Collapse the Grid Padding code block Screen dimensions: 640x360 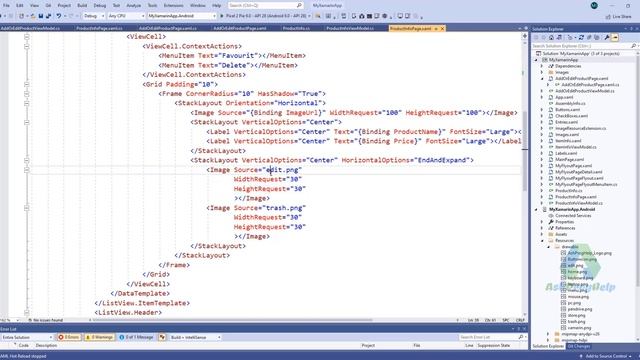coord(27,84)
